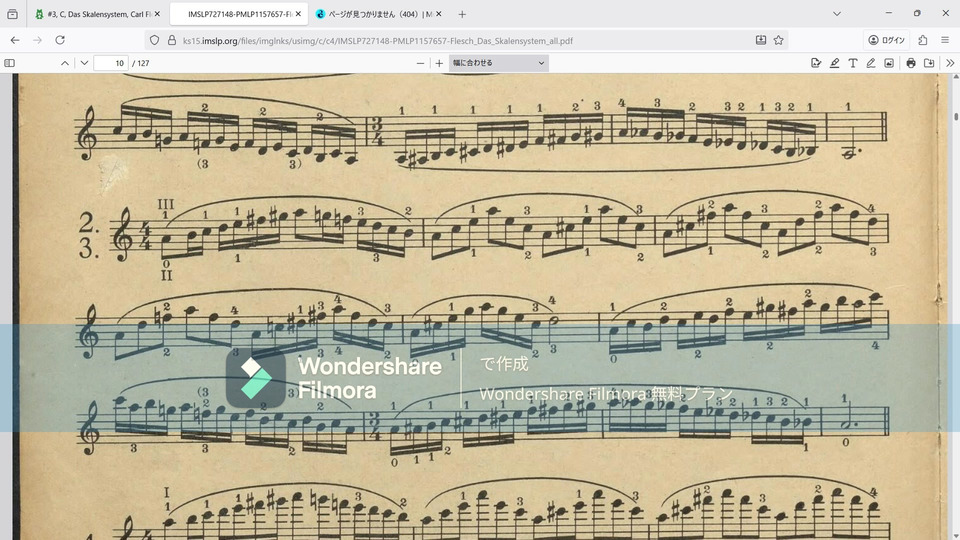Image resolution: width=960 pixels, height=540 pixels.
Task: Select the highlight tool
Action: tap(834, 63)
